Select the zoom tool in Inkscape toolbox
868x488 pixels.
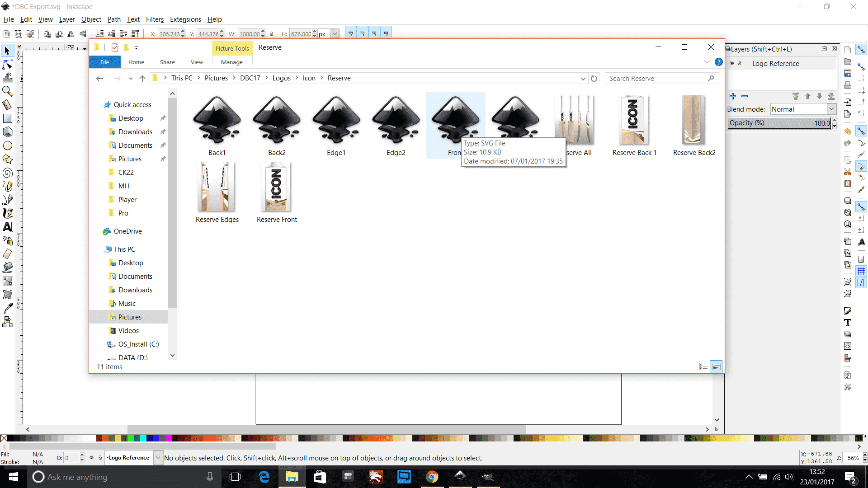point(7,91)
